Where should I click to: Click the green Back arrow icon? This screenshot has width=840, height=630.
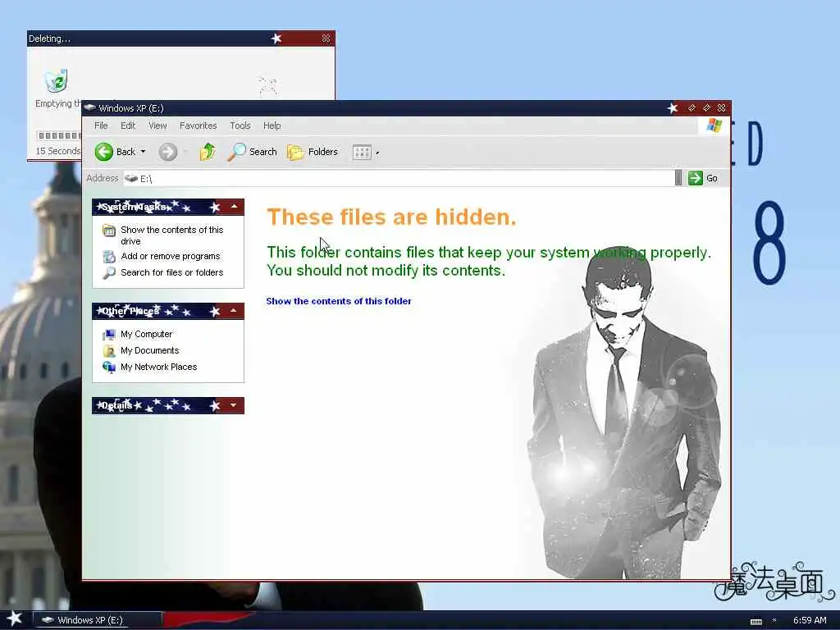[104, 152]
